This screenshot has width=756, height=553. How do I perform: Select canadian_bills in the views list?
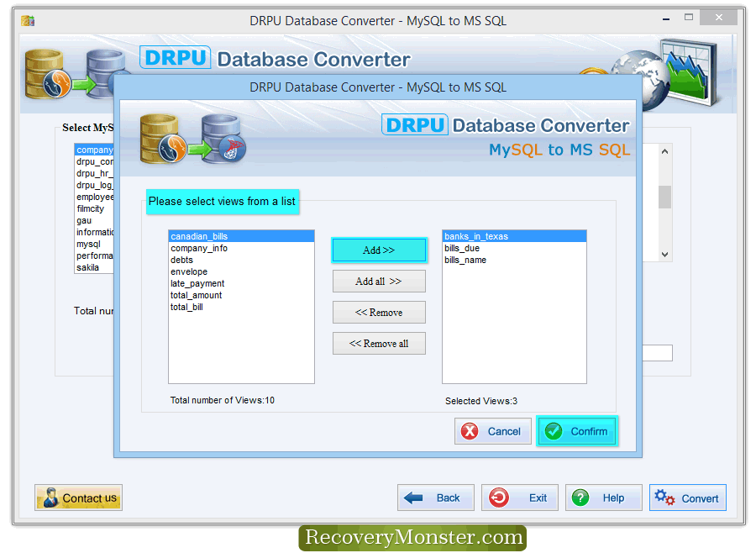pos(241,236)
